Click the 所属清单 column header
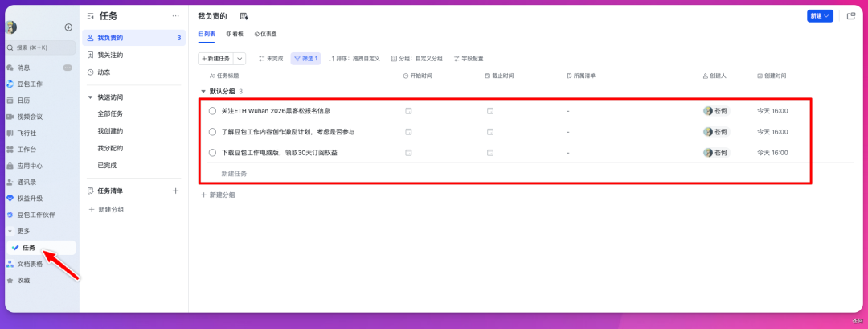 [581, 76]
